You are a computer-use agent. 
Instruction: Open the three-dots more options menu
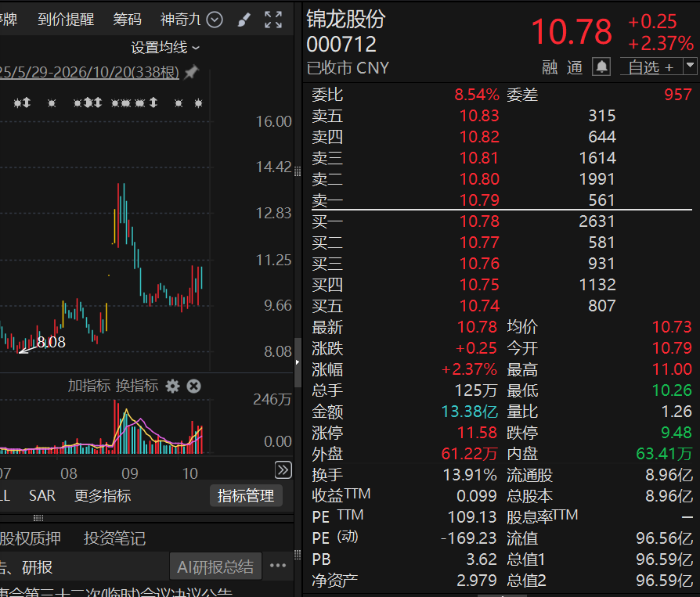coord(278,566)
